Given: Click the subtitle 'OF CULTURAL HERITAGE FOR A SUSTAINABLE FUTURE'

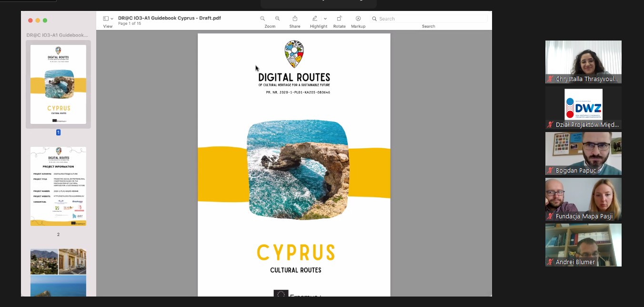Looking at the screenshot, I should point(294,85).
